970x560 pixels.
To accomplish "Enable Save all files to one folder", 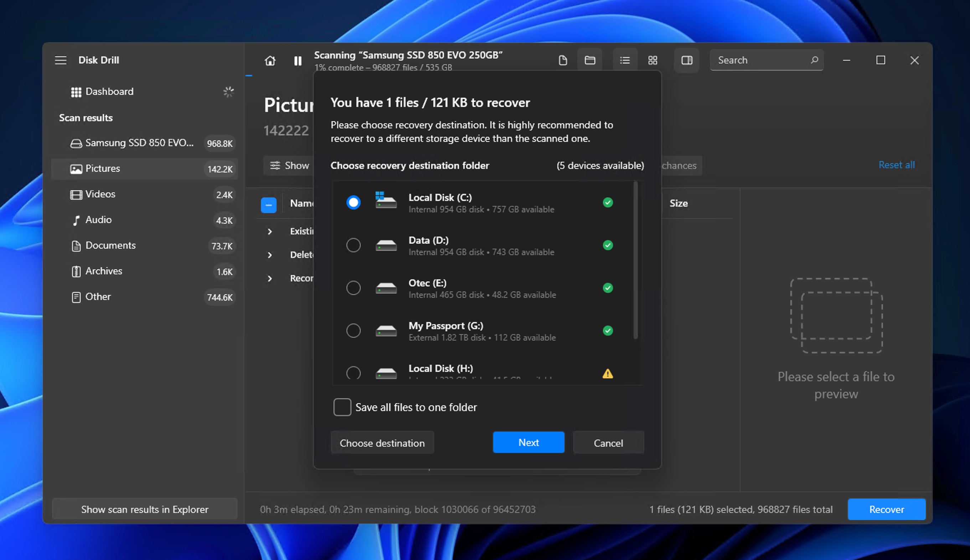I will coord(342,407).
